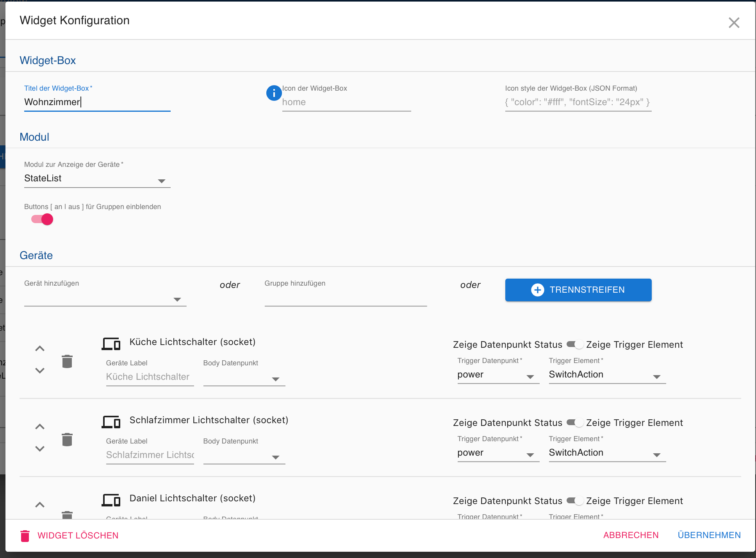Open Trigger Datenpunkt dropdown for Schlafzimmer Lichtschalter
Image resolution: width=756 pixels, height=558 pixels.
pos(498,453)
